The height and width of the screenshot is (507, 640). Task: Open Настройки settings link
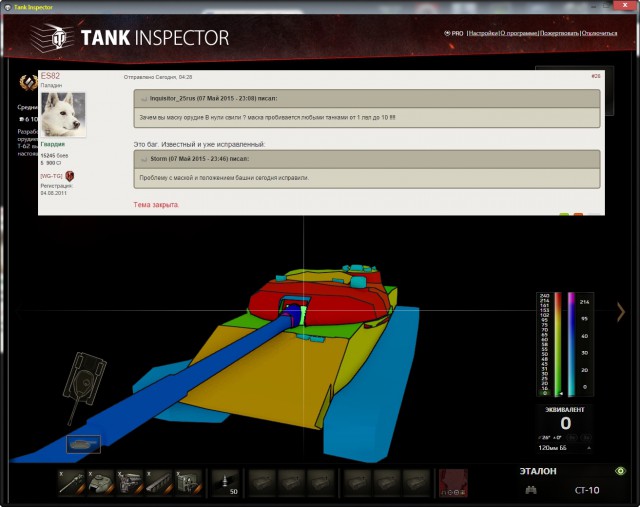tap(483, 33)
